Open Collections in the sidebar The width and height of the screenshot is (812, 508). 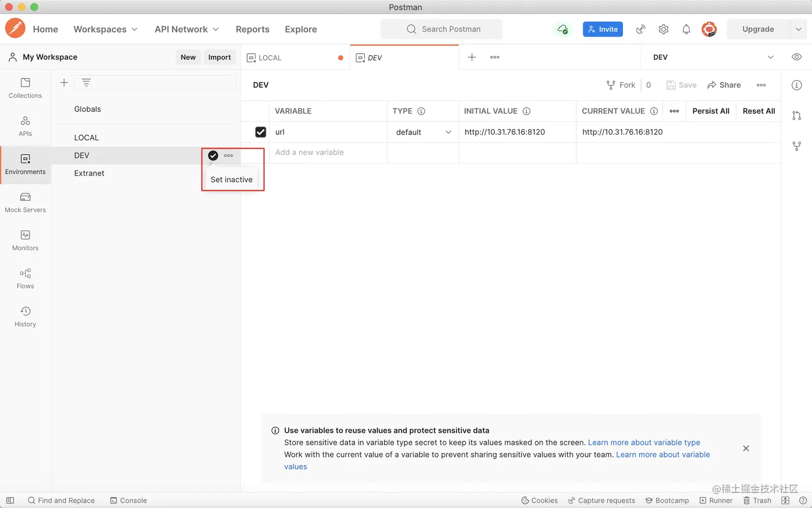25,88
